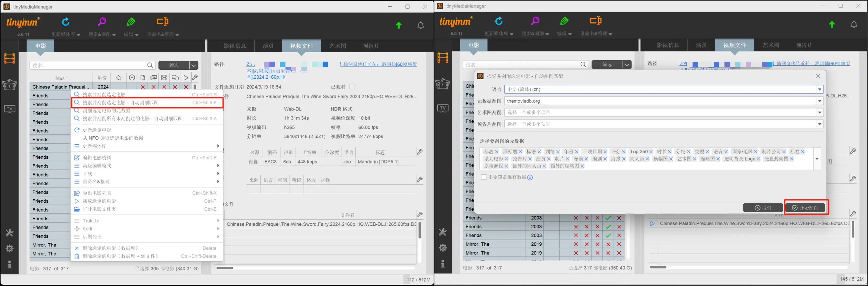This screenshot has height=286, width=868.
Task: Open the 元数据刮削 themoviedb.org dropdown
Action: [820, 101]
